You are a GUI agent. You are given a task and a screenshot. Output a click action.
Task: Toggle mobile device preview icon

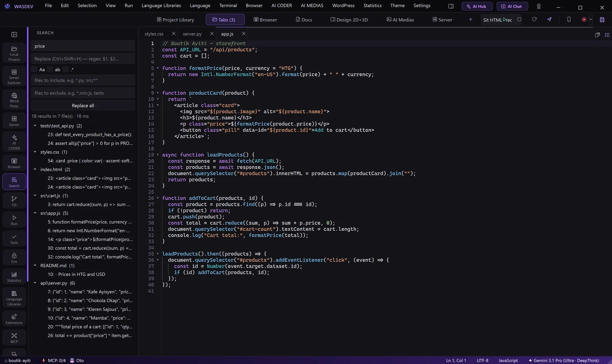pos(569,19)
